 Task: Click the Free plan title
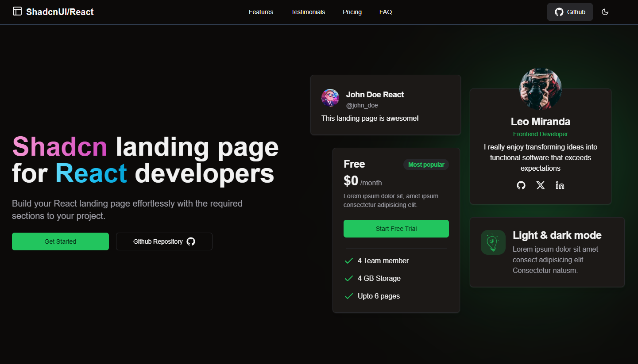click(354, 164)
